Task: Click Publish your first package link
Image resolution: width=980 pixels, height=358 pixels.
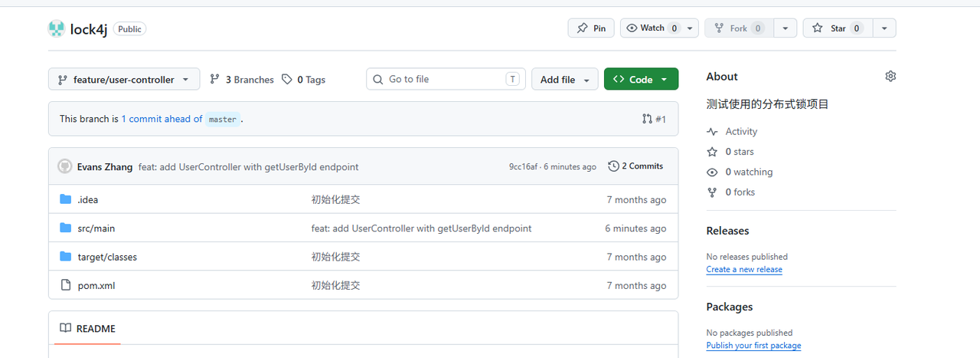Action: pos(753,345)
